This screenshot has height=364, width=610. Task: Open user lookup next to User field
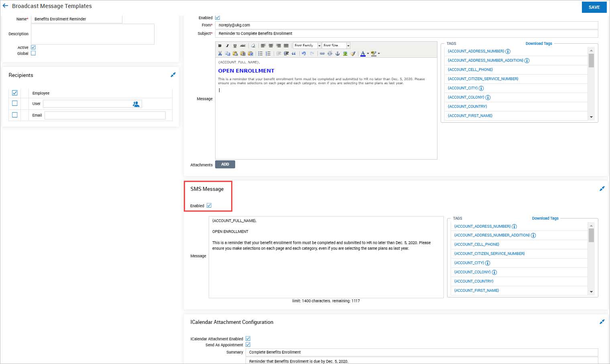[x=136, y=104]
